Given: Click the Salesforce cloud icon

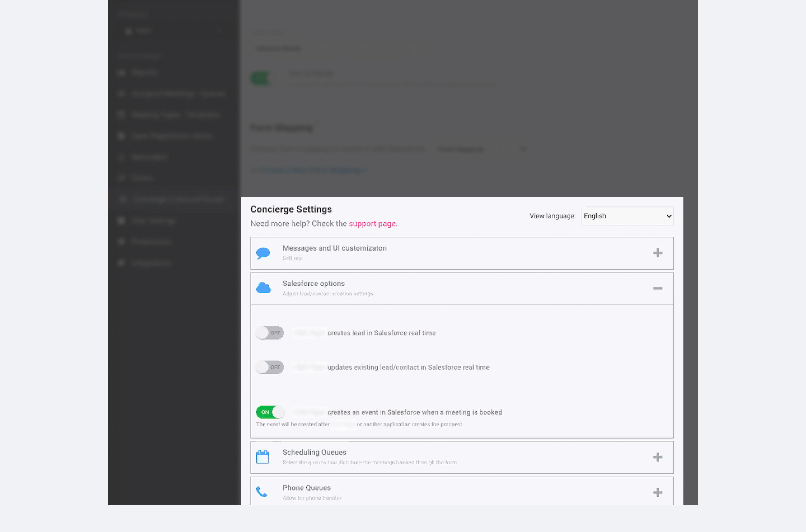Looking at the screenshot, I should click(x=263, y=288).
